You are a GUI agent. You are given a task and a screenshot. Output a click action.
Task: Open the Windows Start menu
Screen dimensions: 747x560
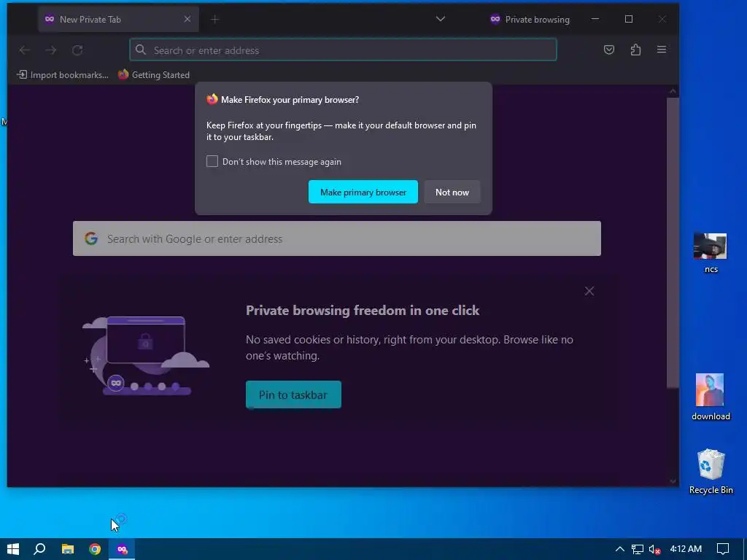[13, 549]
